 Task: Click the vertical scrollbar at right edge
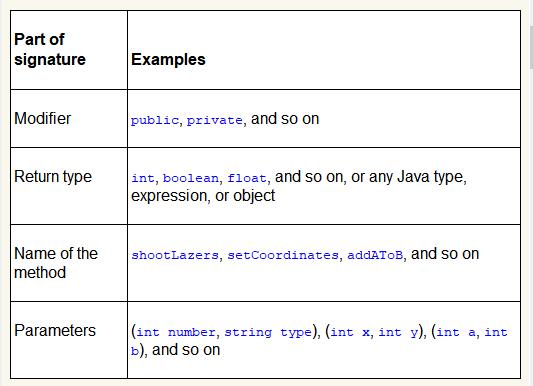click(531, 193)
